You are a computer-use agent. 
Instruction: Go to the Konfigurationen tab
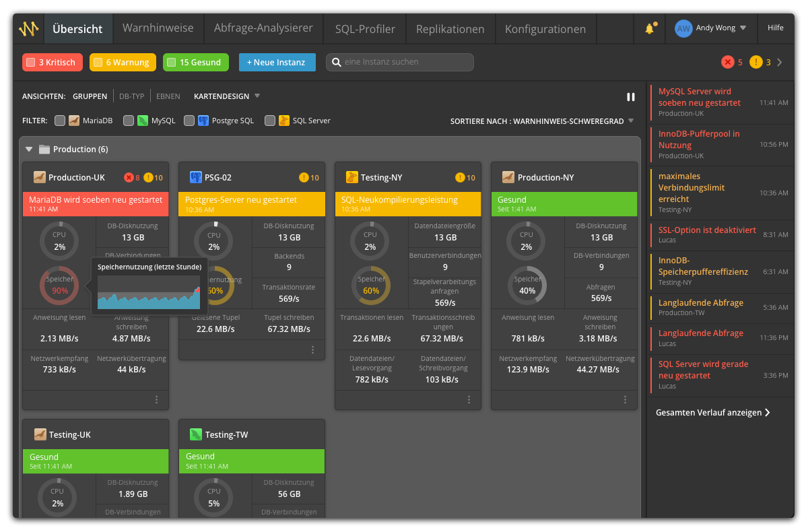coord(545,29)
